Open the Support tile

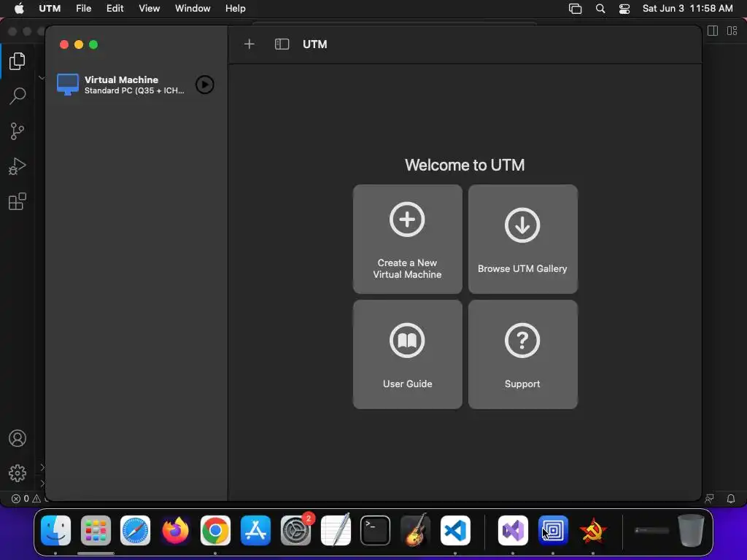[x=522, y=354]
